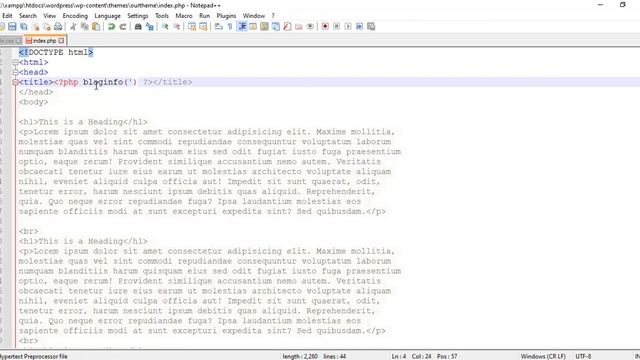The image size is (640, 360).
Task: Click the </head> closing tag line
Action: tap(36, 92)
